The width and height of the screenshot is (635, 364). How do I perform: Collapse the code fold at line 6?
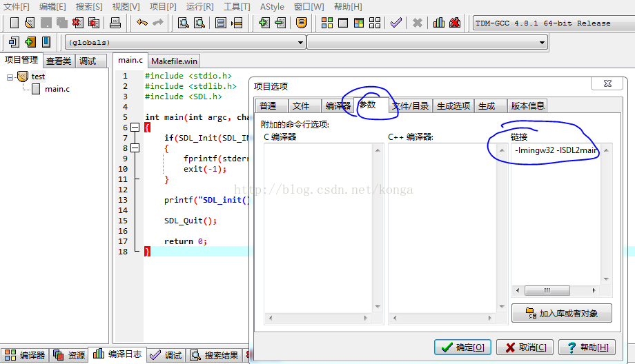(x=135, y=128)
